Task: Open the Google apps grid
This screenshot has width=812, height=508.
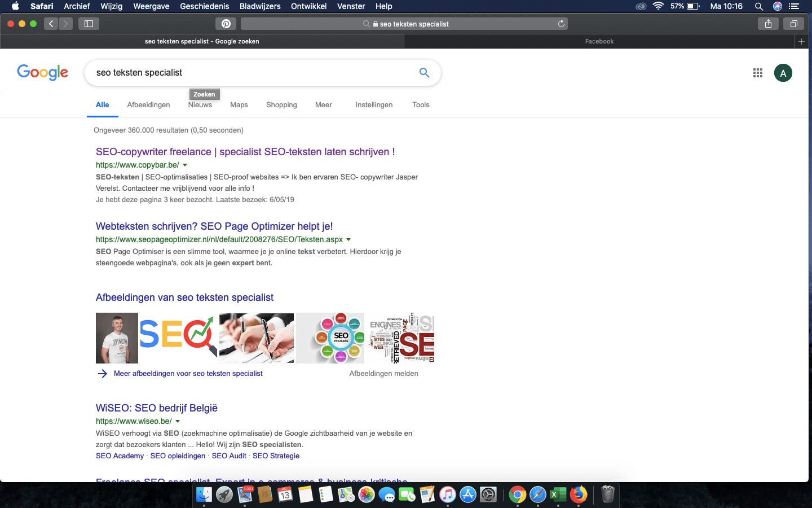Action: tap(758, 73)
